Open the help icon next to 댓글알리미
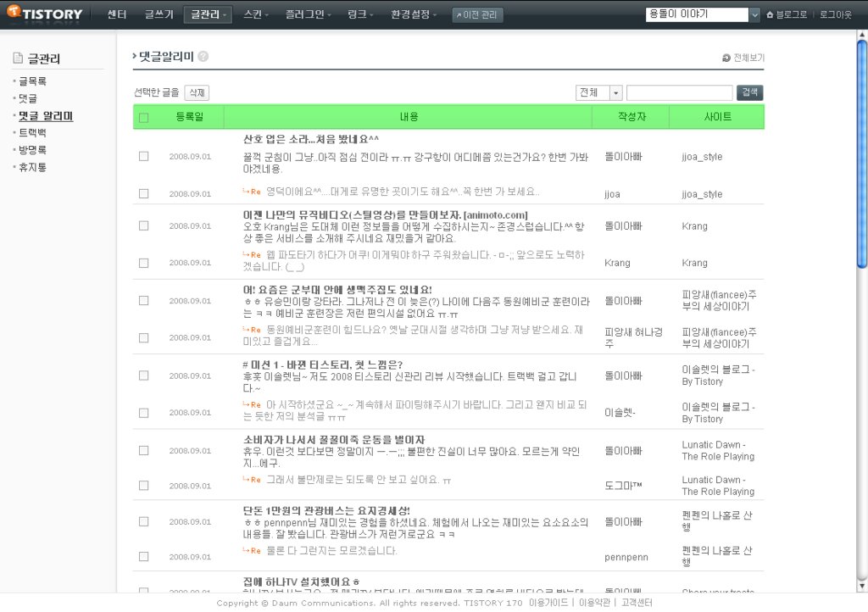Image resolution: width=868 pixels, height=612 pixels. (x=203, y=57)
